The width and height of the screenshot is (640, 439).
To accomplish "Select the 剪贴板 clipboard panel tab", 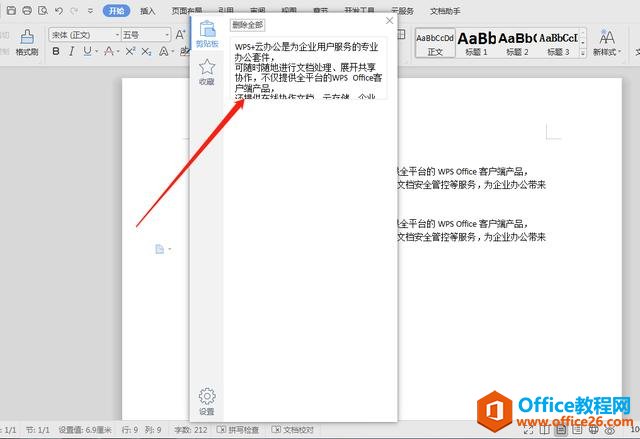I will coord(207,33).
